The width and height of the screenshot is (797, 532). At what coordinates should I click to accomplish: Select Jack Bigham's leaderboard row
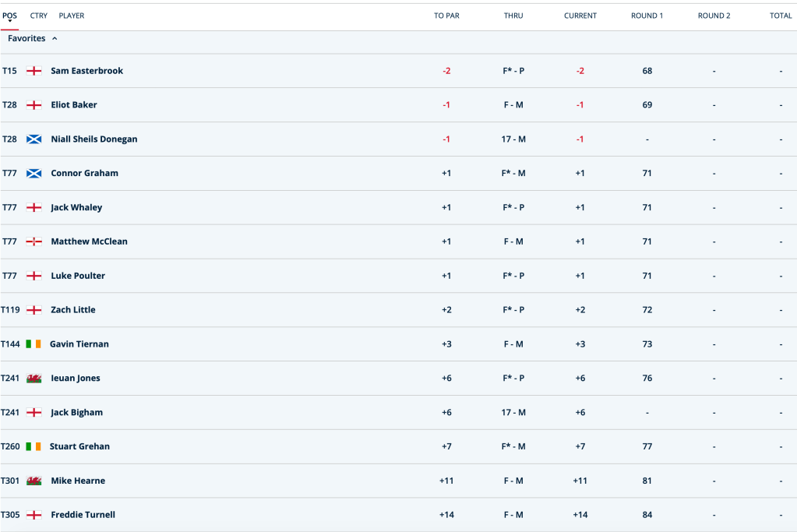point(399,412)
